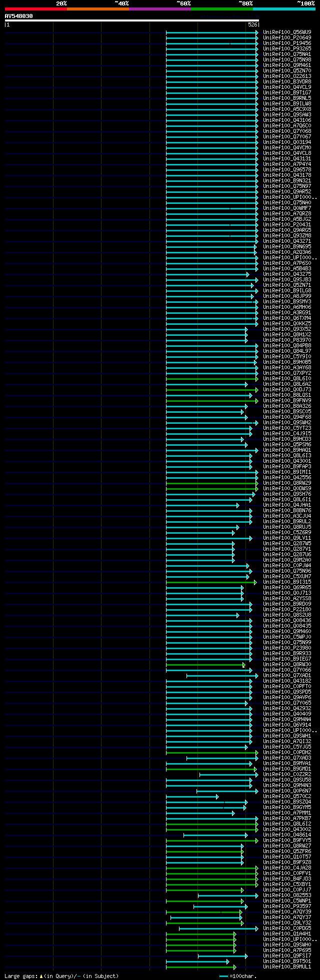The height and width of the screenshot is (980, 320).
Task: Select the UniRef100_A7QRZ8 label
Action: [287, 213]
